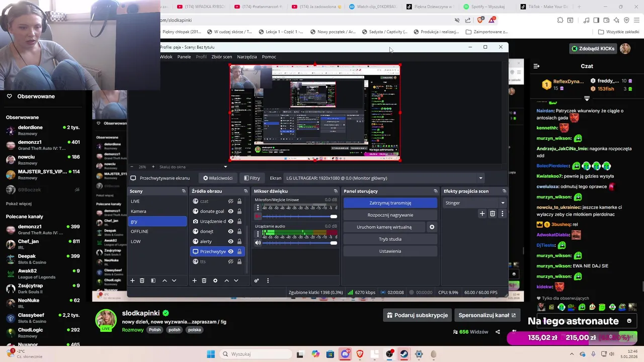Delete the scene transition with trash icon
The height and width of the screenshot is (362, 644).
tap(493, 214)
